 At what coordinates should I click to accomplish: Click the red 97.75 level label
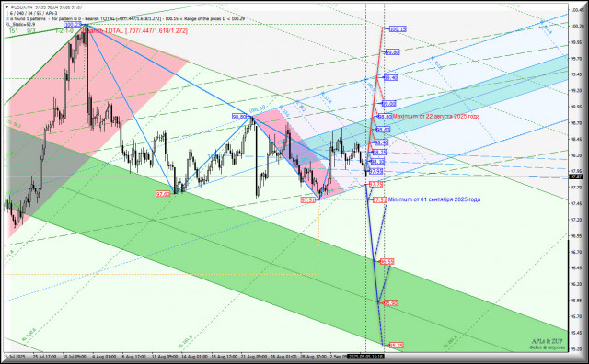(376, 184)
